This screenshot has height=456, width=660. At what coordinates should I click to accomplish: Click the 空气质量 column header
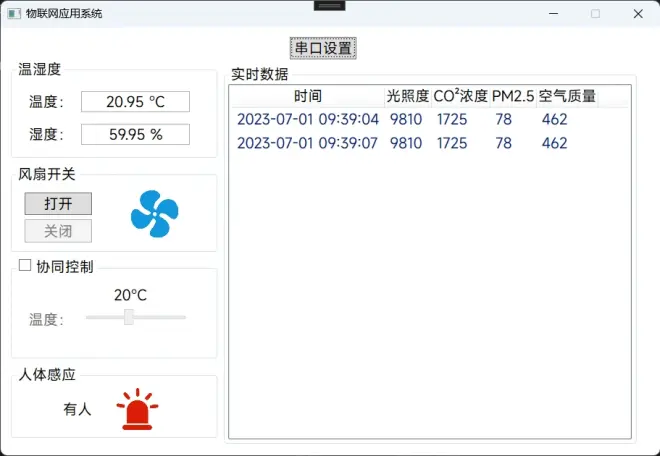point(567,96)
